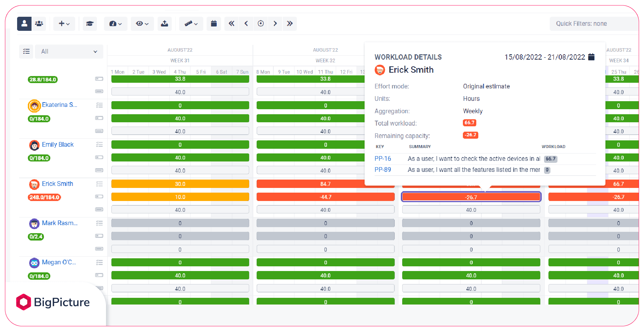Open the plus add dropdown
This screenshot has width=644, height=335.
64,24
